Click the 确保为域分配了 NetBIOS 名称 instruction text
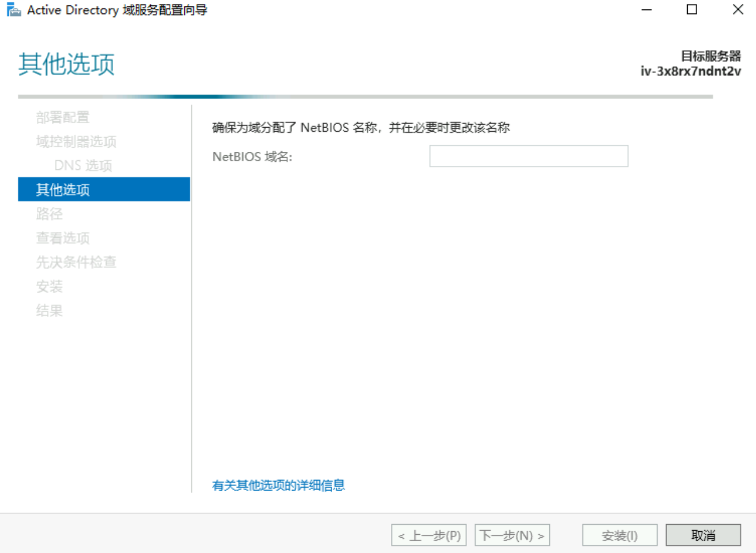 click(360, 128)
